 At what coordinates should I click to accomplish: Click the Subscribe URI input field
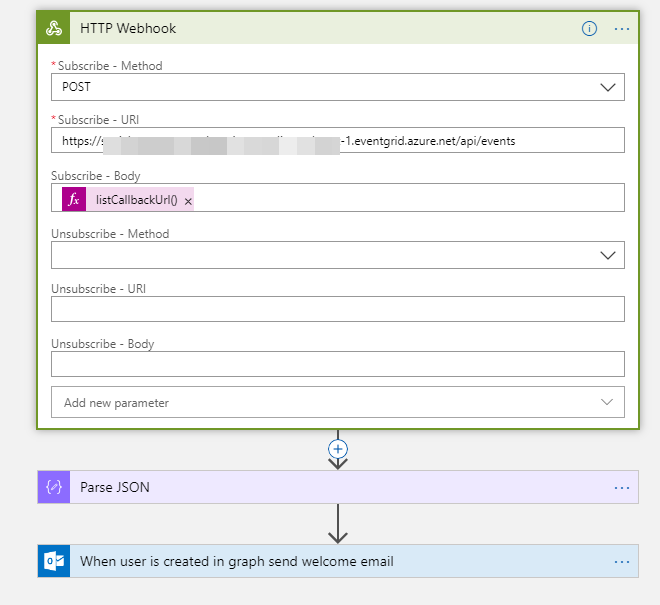(338, 140)
